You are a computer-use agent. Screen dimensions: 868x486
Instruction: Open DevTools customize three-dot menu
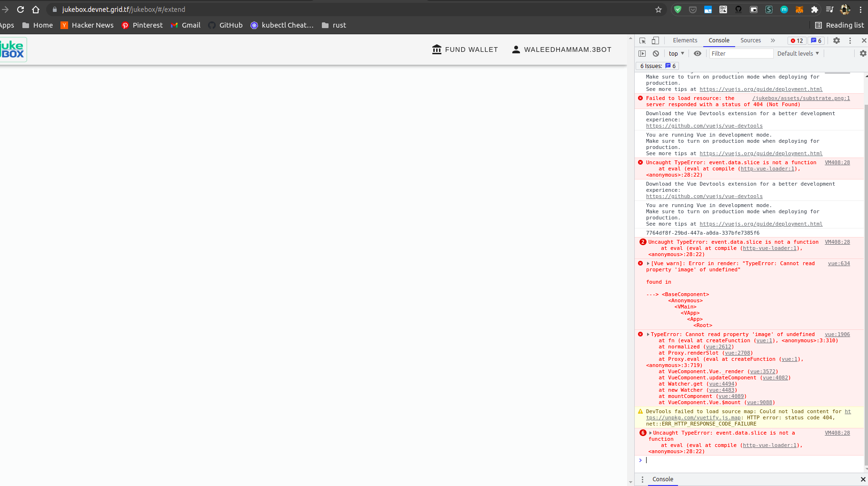[850, 40]
